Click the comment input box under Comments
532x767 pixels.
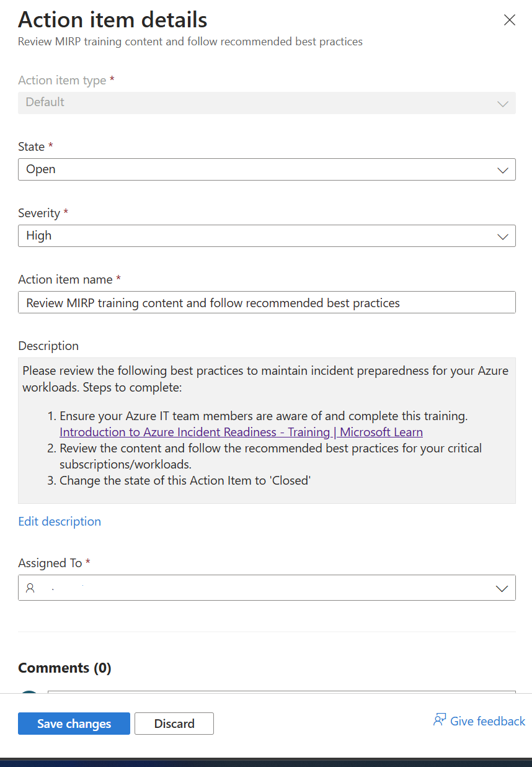click(x=282, y=691)
